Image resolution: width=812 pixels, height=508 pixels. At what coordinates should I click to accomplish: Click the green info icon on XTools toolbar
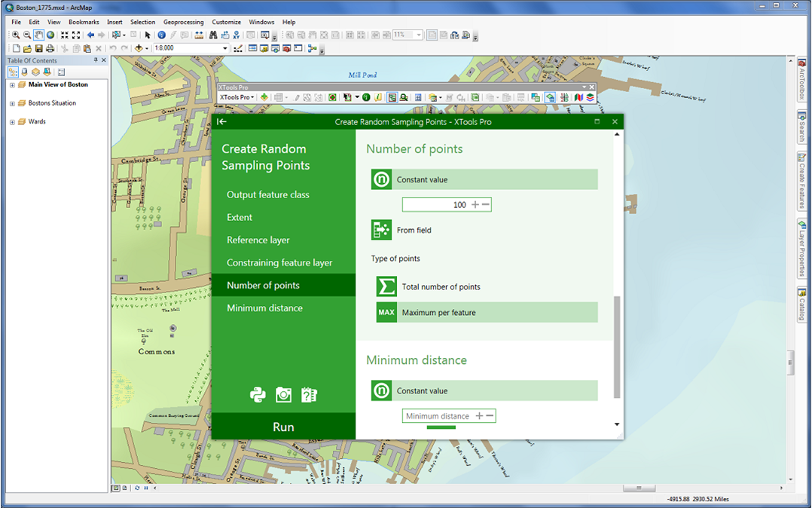pos(366,97)
